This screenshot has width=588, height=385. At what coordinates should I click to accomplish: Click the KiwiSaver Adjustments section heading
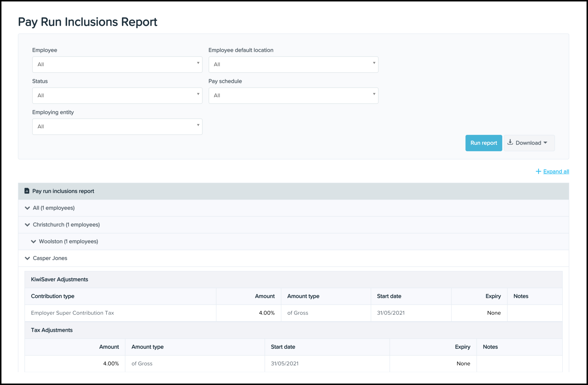click(59, 279)
